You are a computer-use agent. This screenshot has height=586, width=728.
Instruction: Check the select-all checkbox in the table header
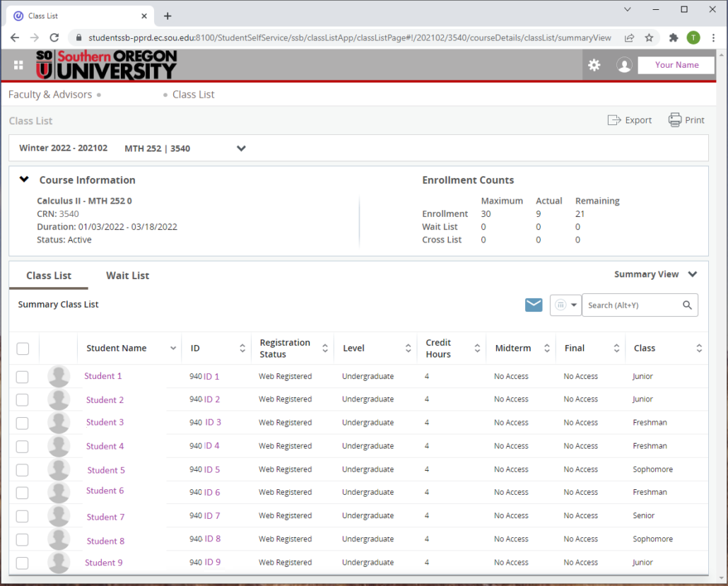pos(22,348)
